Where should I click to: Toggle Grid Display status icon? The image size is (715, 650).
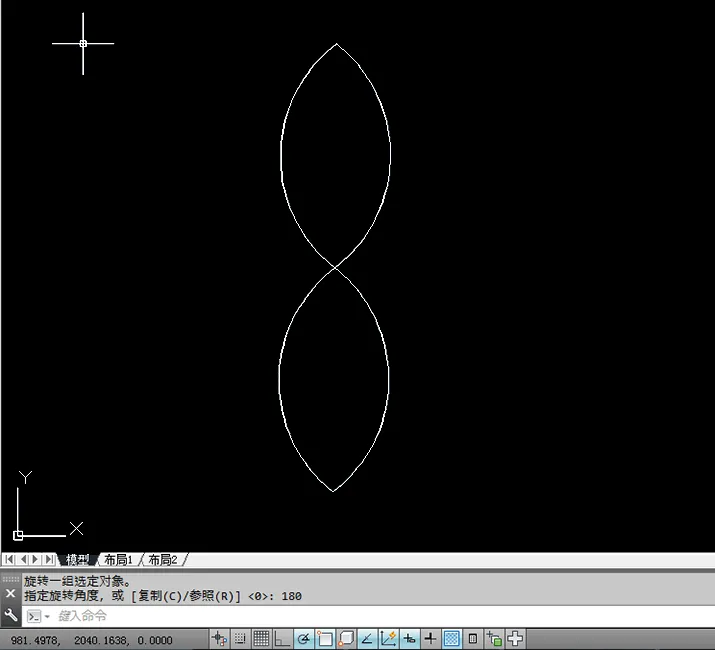pos(261,639)
